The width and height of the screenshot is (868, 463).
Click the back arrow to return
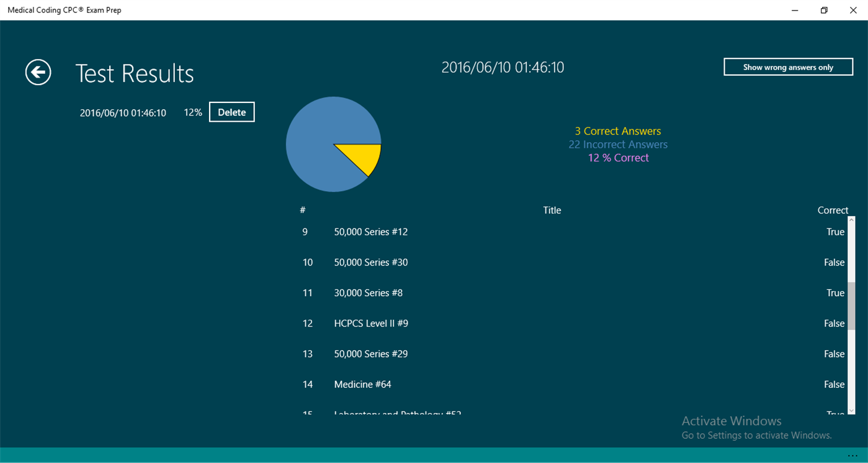(x=38, y=73)
